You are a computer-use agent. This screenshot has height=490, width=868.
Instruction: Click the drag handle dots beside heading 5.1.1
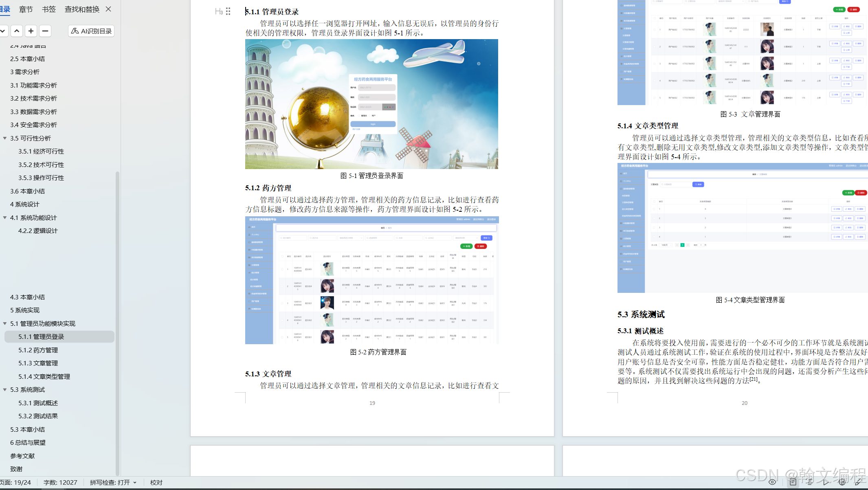coord(228,11)
